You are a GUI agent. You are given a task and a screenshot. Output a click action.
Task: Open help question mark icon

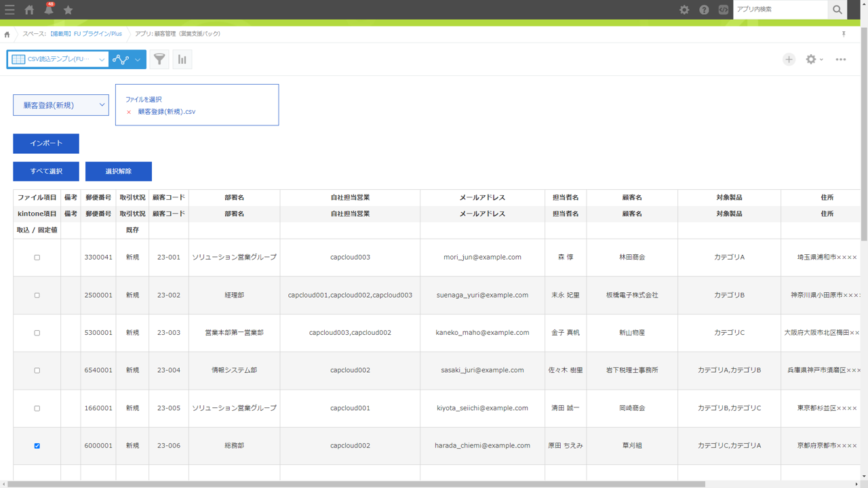[704, 9]
